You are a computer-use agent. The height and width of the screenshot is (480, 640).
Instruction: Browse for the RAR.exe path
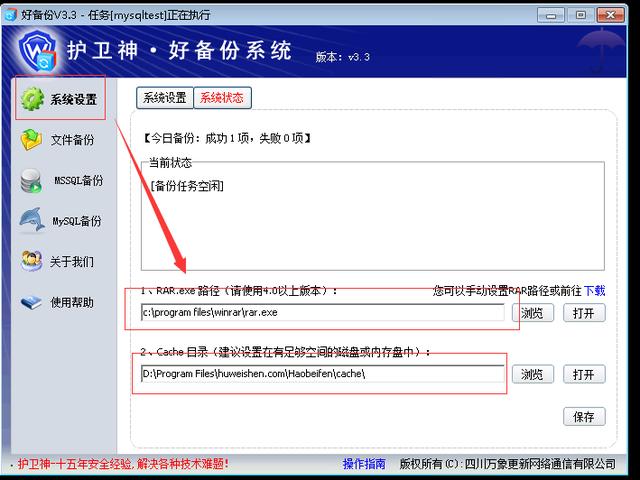coord(533,313)
